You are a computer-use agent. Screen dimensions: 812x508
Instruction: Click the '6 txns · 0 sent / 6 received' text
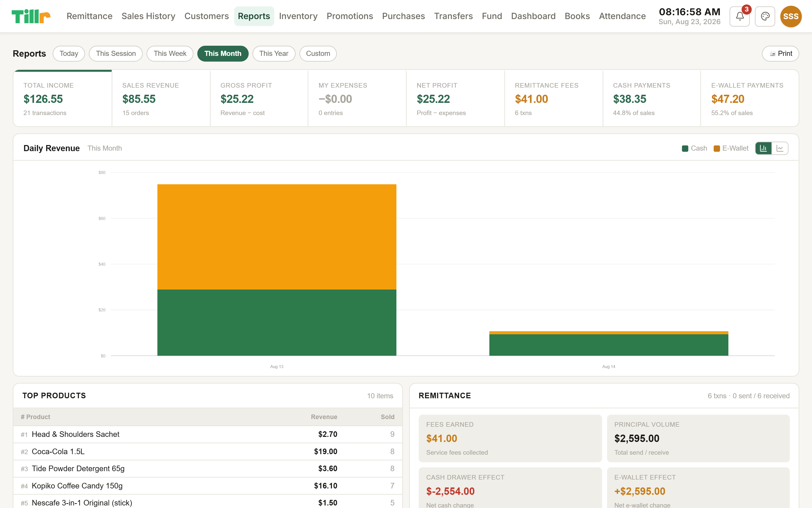[748, 396]
